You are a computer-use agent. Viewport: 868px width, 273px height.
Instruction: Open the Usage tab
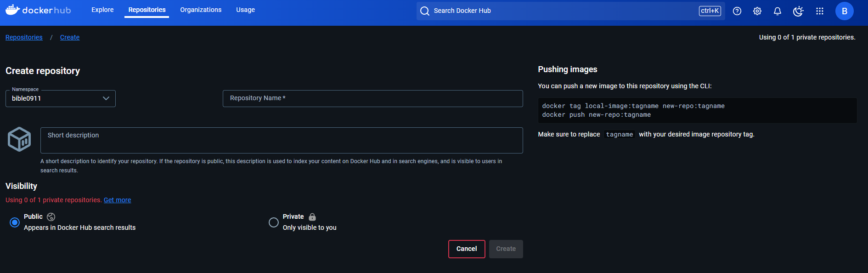[x=246, y=10]
